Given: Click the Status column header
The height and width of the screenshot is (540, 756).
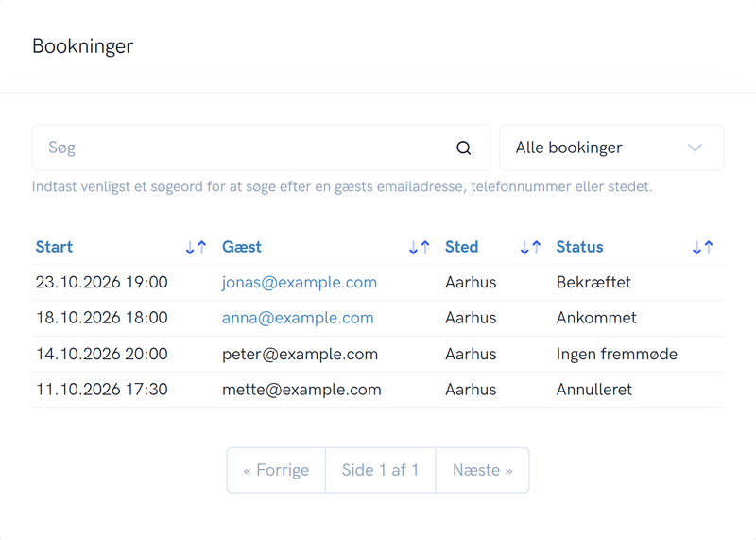Looking at the screenshot, I should click(x=579, y=247).
